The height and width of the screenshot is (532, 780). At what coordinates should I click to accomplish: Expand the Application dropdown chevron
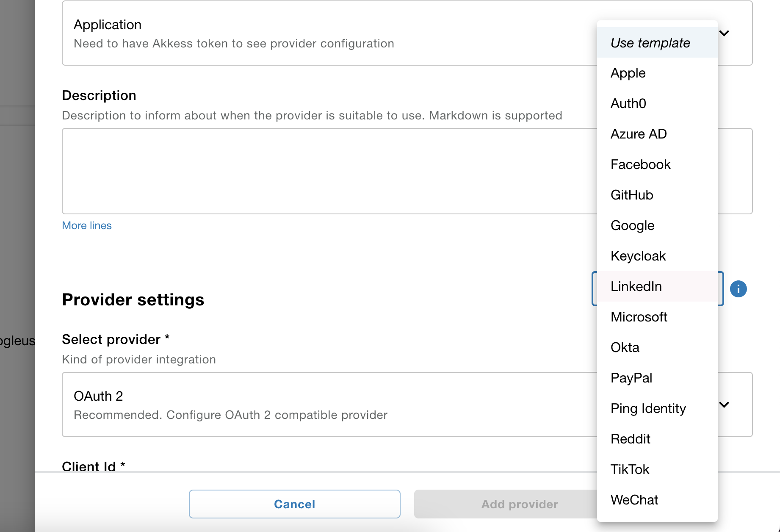(725, 33)
